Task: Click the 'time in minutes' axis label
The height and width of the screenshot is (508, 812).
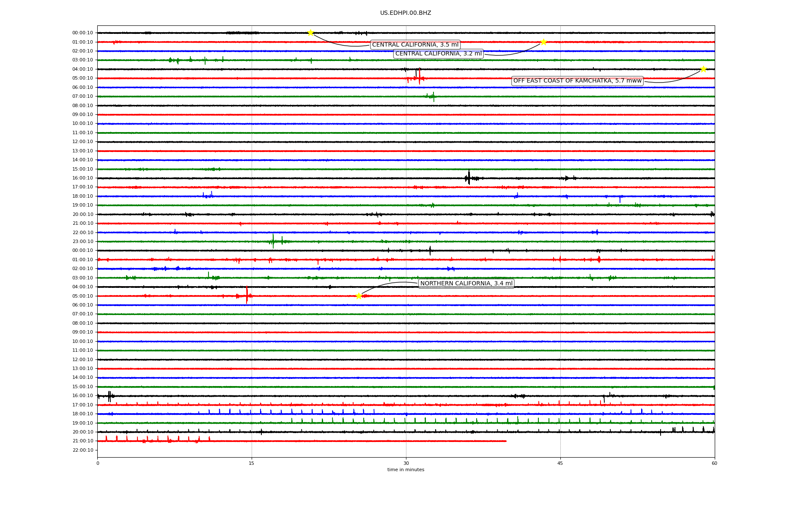Action: point(406,470)
